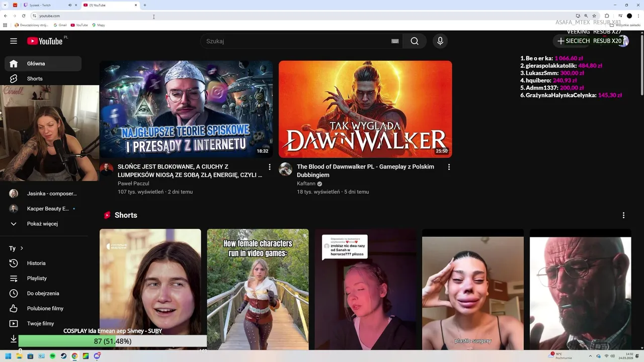Open the tab search dropdown arrow
Viewport: 644px width, 362px height.
coord(5,5)
